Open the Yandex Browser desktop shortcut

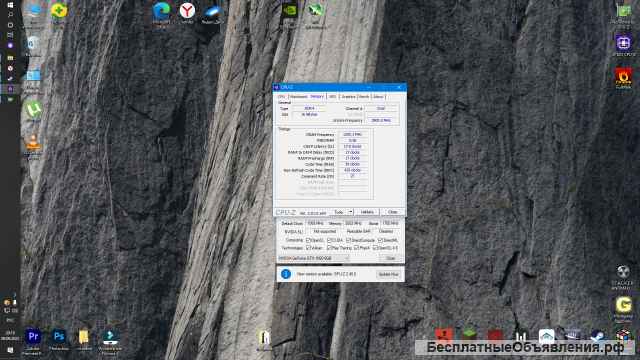click(x=187, y=11)
